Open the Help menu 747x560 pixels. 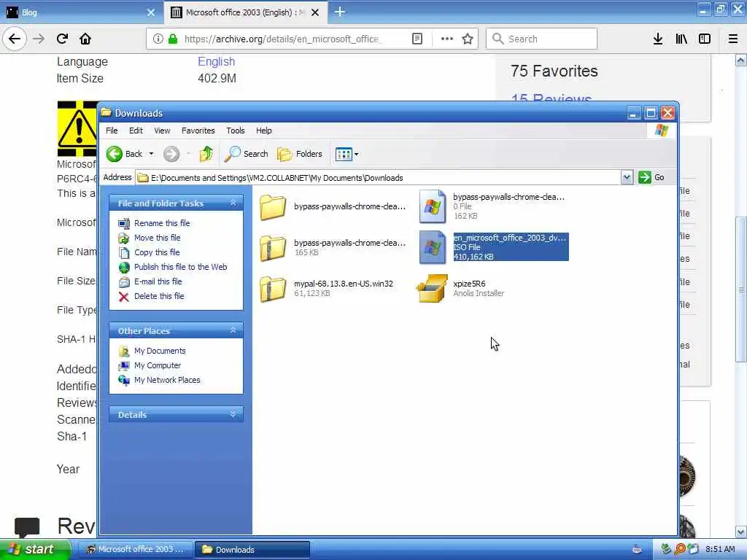263,131
